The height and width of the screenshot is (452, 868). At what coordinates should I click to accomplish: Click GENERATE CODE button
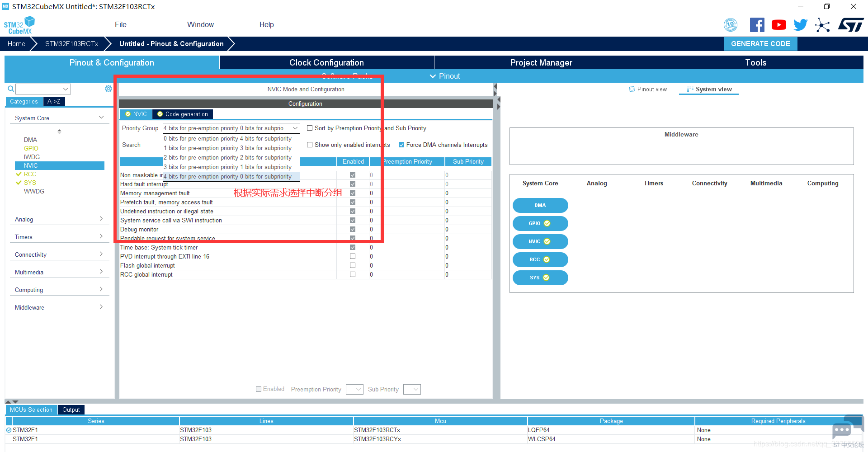tap(760, 44)
